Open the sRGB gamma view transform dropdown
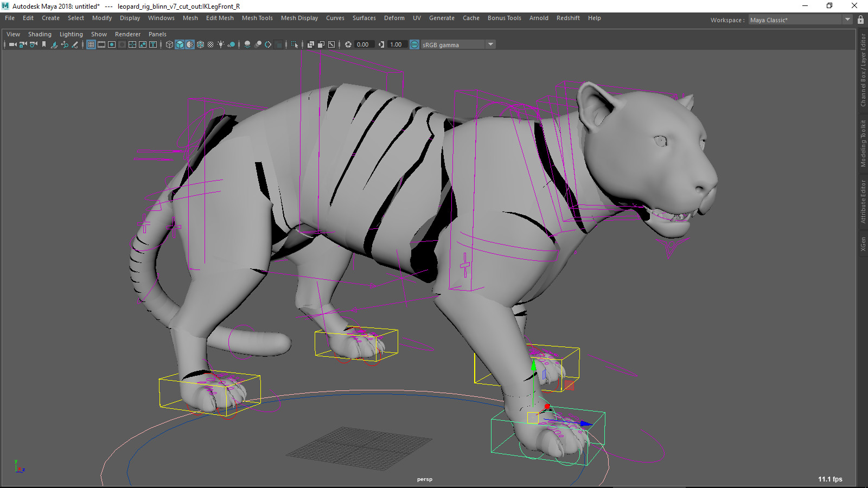 [x=490, y=44]
